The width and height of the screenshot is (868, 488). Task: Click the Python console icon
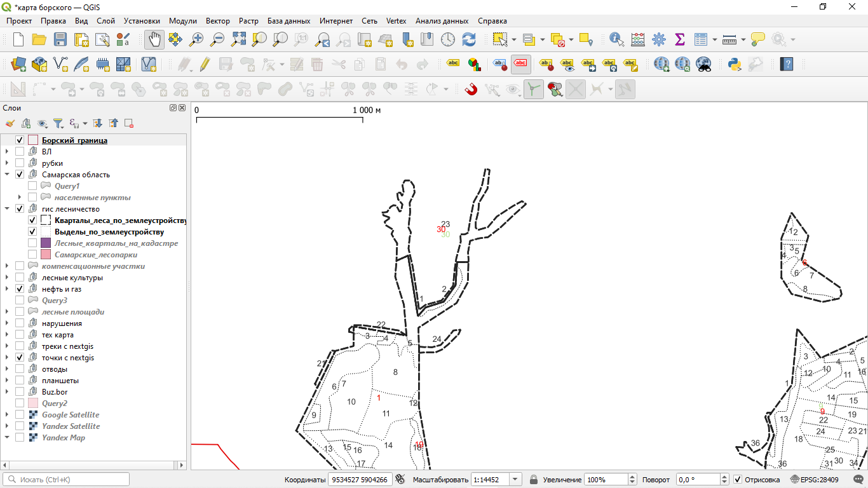[x=735, y=64]
